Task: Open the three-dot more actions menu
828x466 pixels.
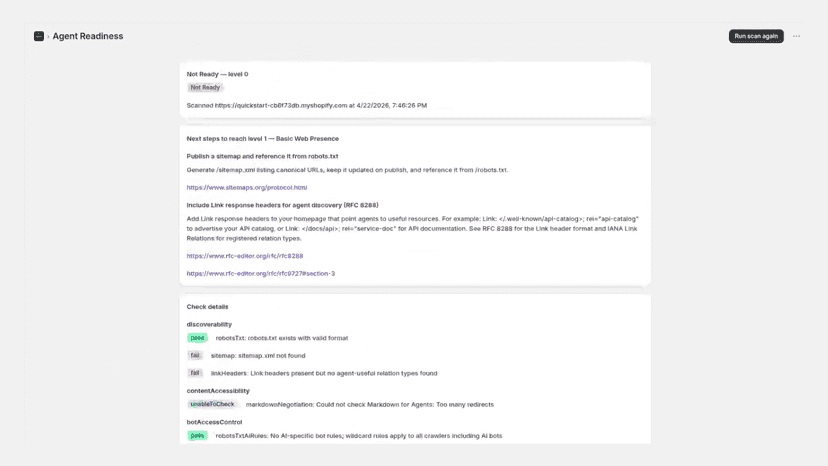Action: click(796, 36)
